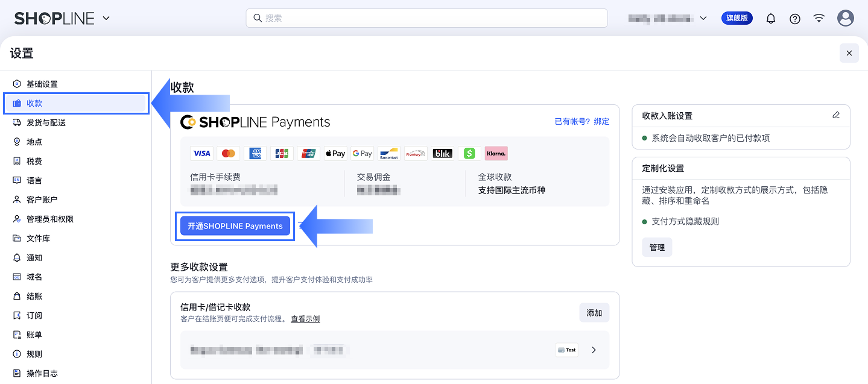This screenshot has height=384, width=868.
Task: Open the help question mark icon
Action: tap(795, 19)
